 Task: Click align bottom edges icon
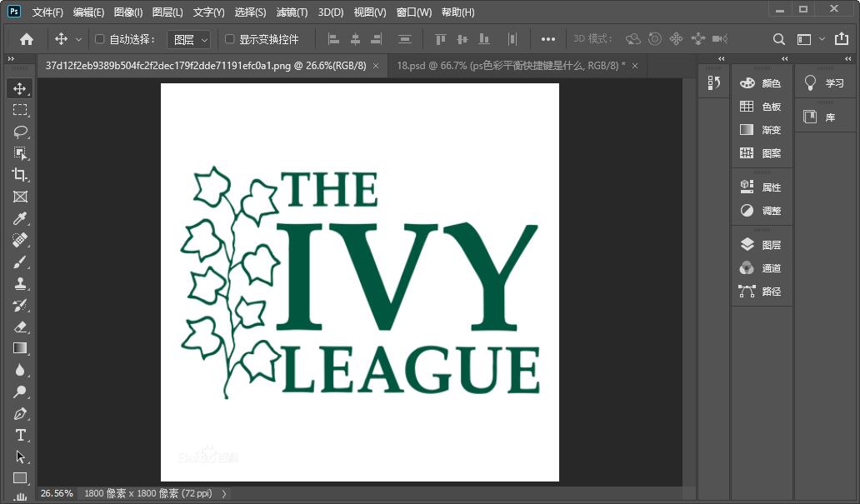click(483, 39)
